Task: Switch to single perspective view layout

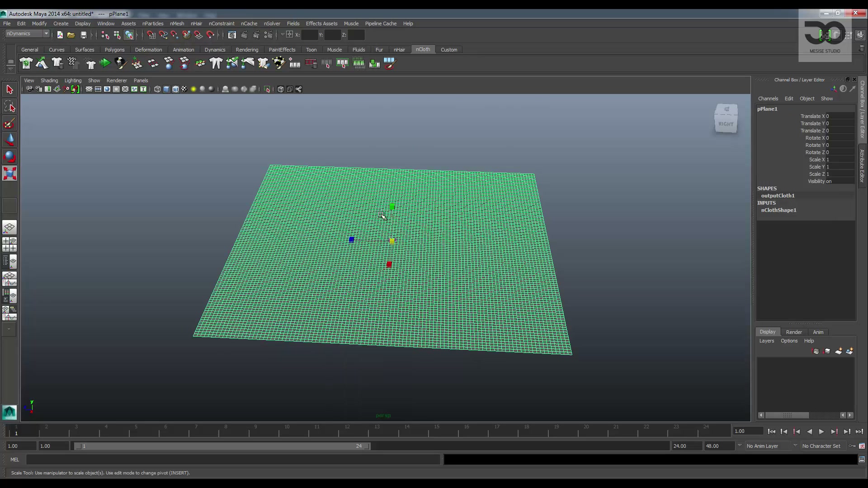Action: (x=9, y=227)
